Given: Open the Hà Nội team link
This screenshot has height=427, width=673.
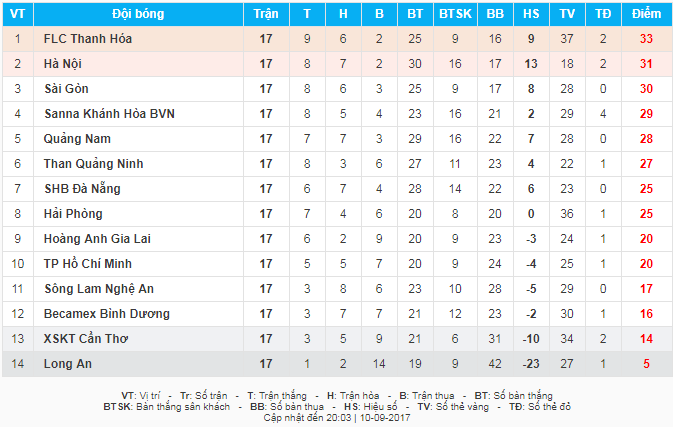Looking at the screenshot, I should pos(62,63).
